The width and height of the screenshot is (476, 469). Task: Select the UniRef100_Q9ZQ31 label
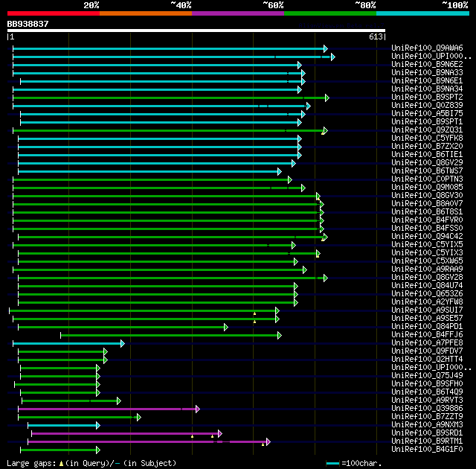(x=427, y=130)
